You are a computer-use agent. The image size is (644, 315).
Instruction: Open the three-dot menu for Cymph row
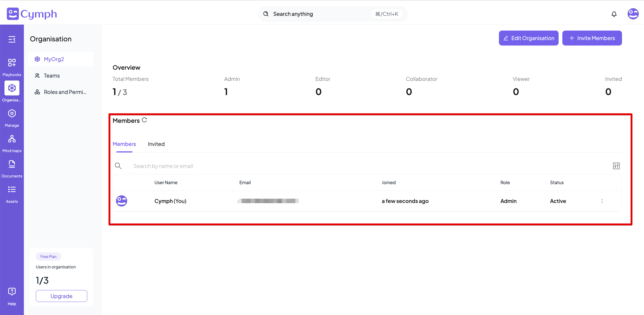pyautogui.click(x=602, y=201)
